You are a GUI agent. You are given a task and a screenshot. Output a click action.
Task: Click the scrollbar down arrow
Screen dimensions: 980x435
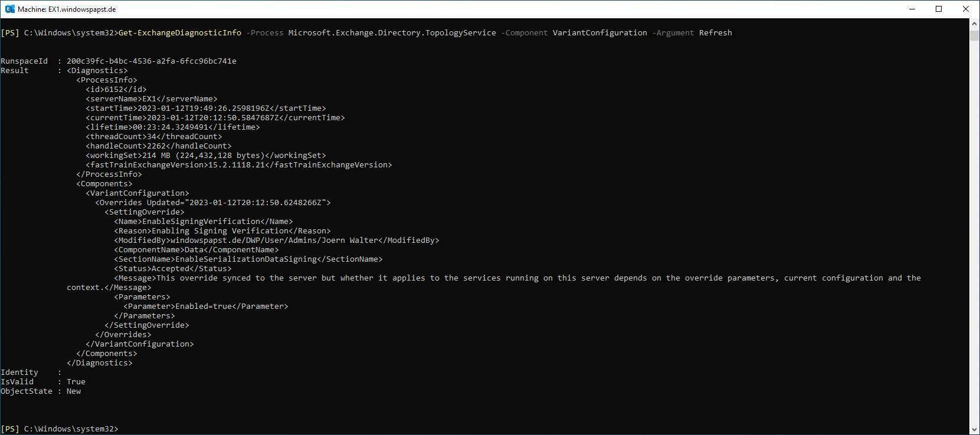click(974, 429)
